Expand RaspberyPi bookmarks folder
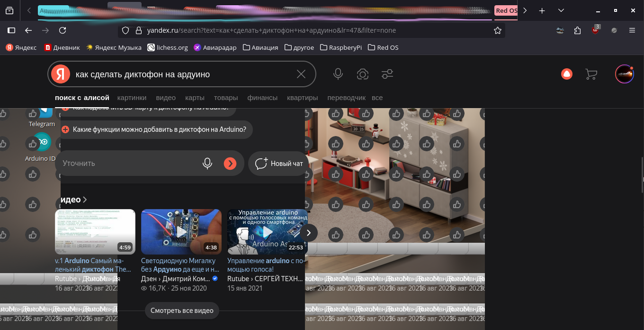 [341, 47]
